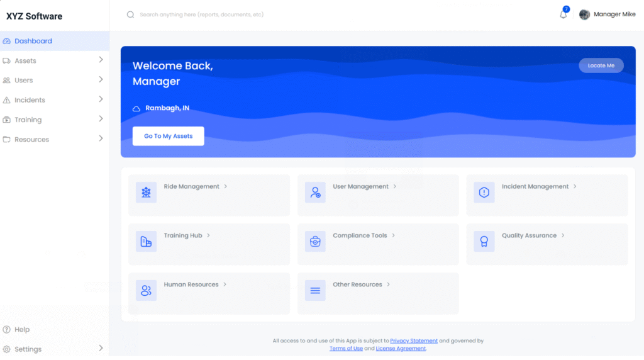
Task: Open Quality Assurance badge icon
Action: 484,242
